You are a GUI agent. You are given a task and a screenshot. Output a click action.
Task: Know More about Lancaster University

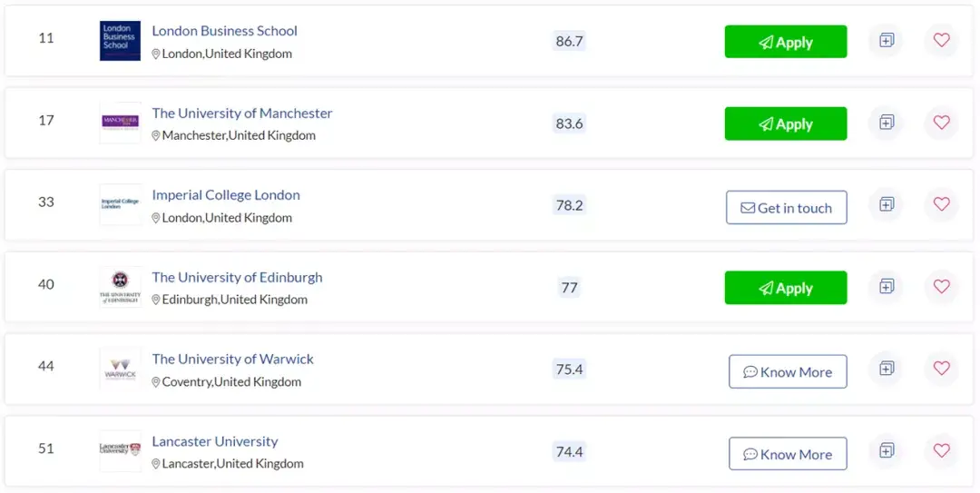[x=788, y=454]
